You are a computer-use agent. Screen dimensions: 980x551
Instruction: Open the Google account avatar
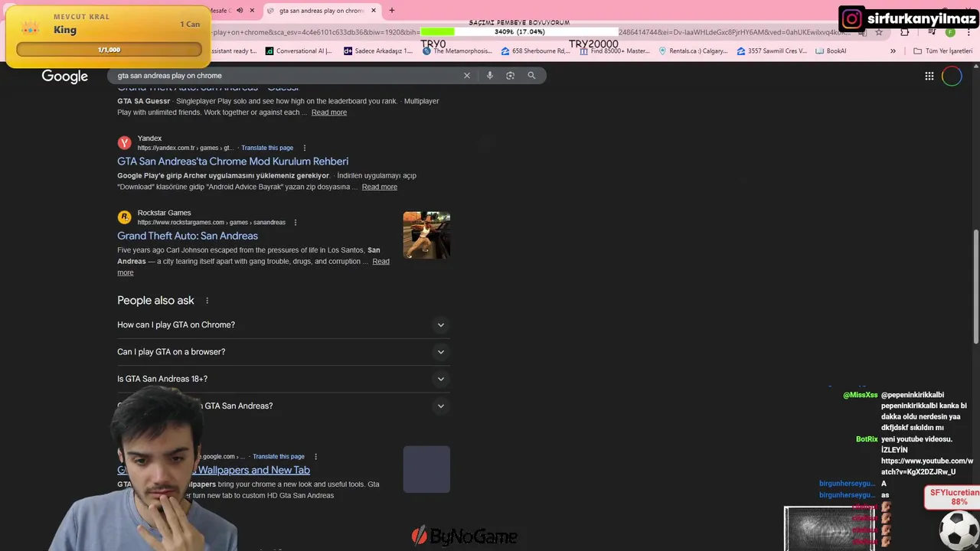pos(952,76)
